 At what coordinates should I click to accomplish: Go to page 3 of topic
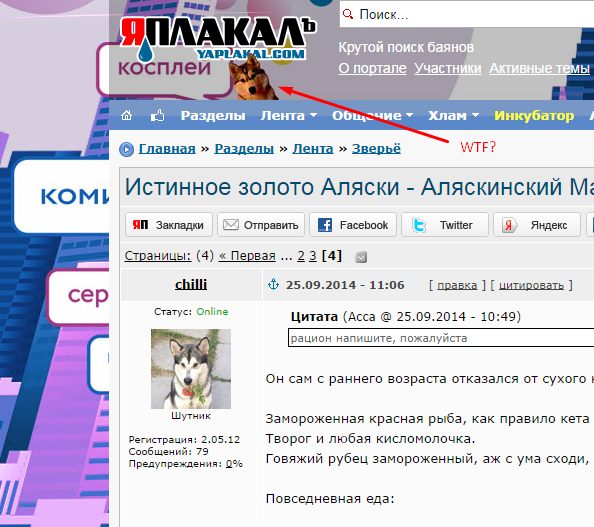click(313, 256)
